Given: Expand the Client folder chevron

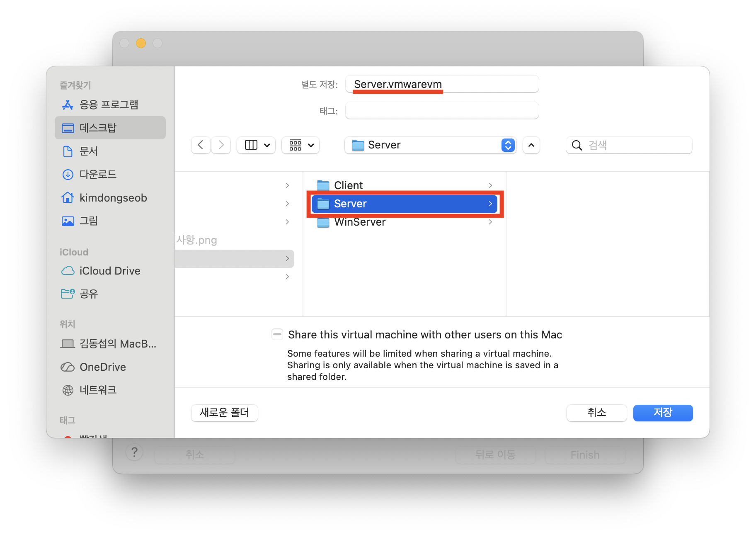Looking at the screenshot, I should 490,185.
